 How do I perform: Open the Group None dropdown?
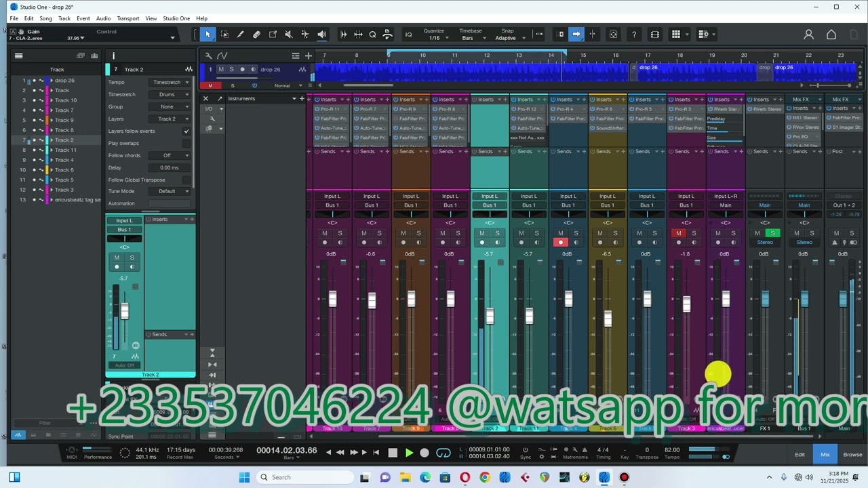click(170, 106)
